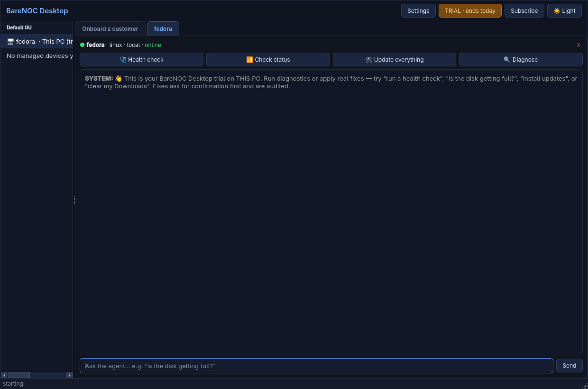Click the waving hand emoji in message

119,79
